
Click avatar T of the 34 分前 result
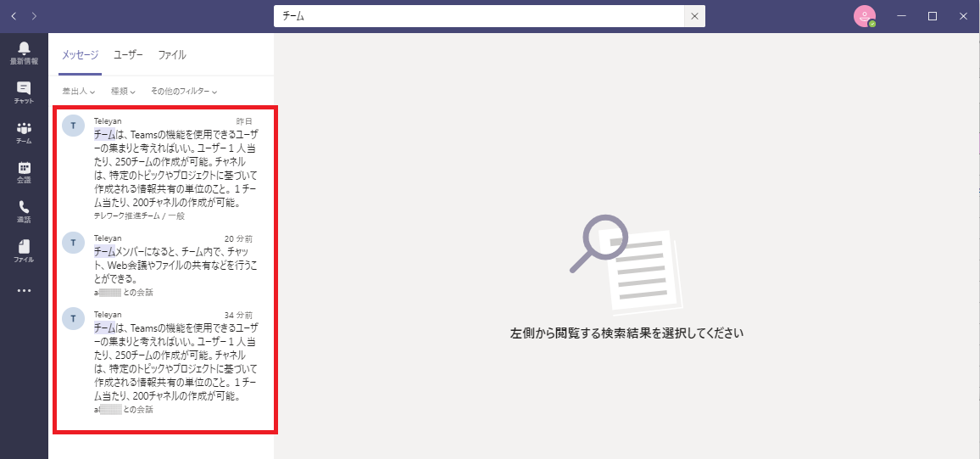(73, 319)
